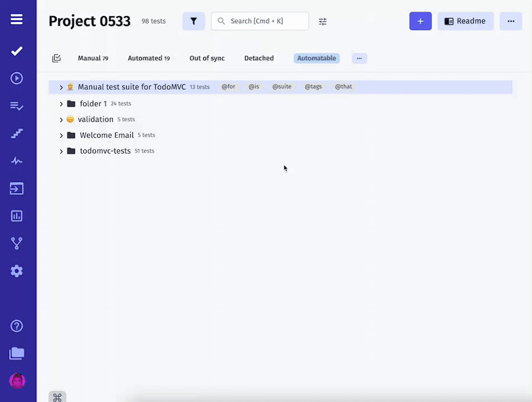Open Settings gear icon in sidebar

tap(17, 271)
